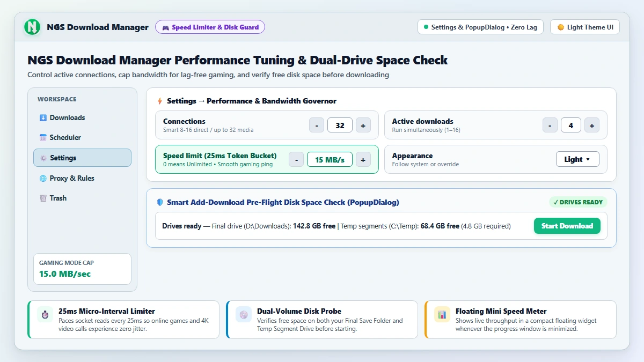Click the NGS green logo icon
Viewport: 644px width, 362px height.
pyautogui.click(x=32, y=27)
